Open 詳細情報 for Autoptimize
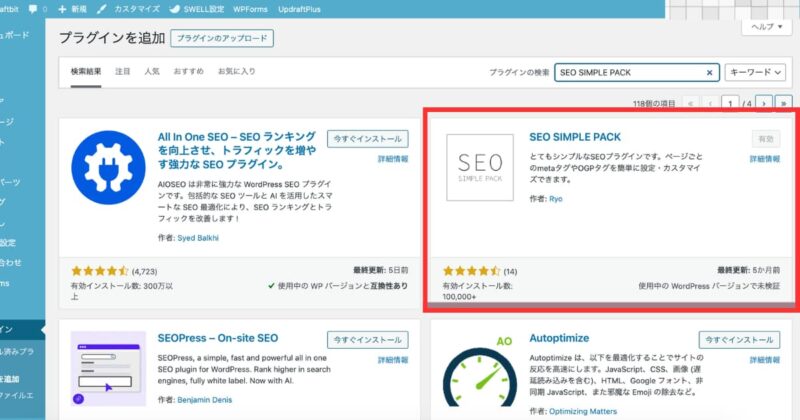The height and width of the screenshot is (420, 800). pyautogui.click(x=765, y=360)
